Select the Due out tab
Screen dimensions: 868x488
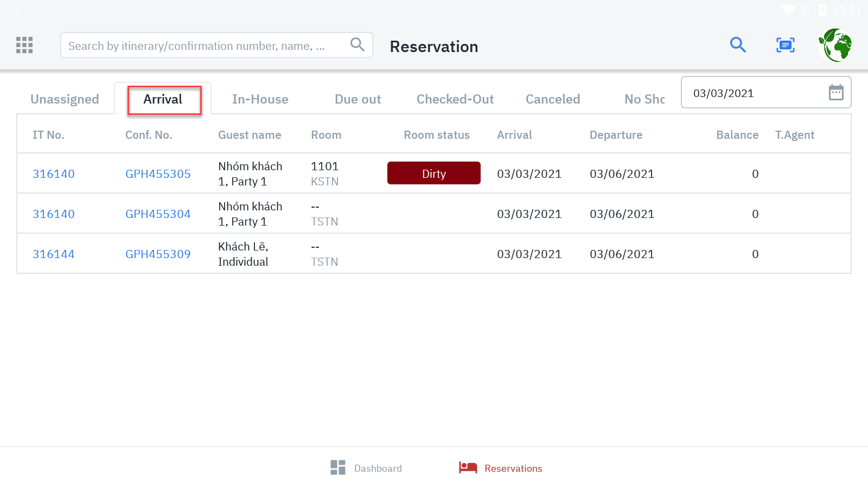[x=358, y=99]
